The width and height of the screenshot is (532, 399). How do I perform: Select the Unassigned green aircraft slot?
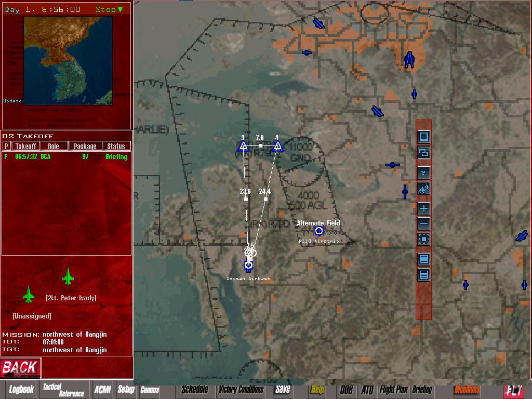click(x=29, y=295)
